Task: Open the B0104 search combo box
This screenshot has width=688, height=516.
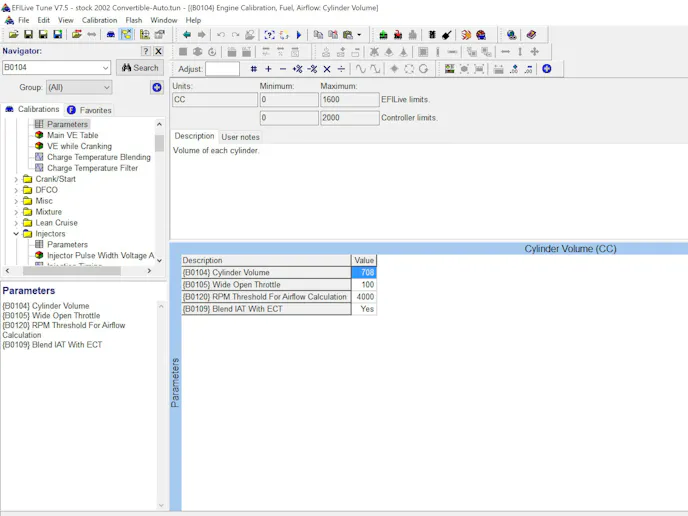Action: point(105,68)
